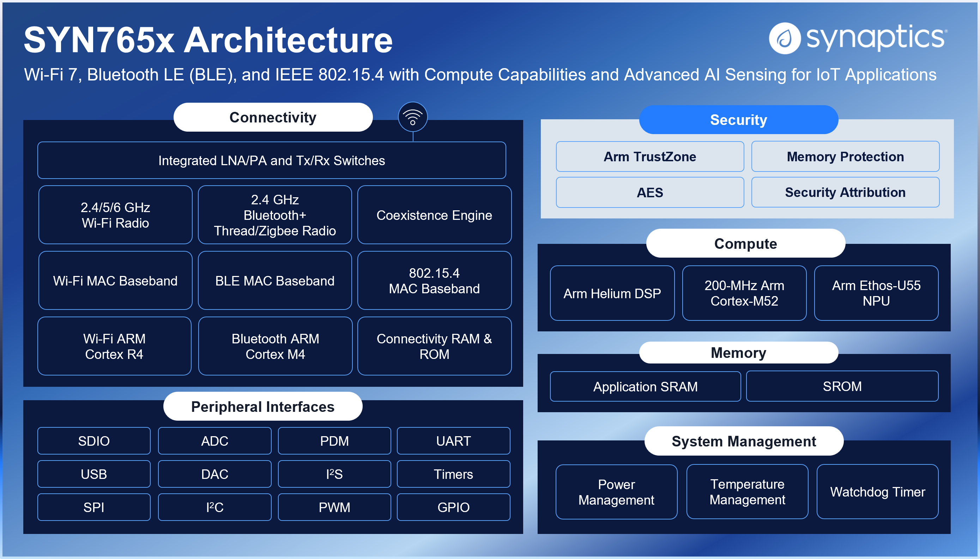Click the Arm TrustZone block
This screenshot has width=980, height=559.
[649, 157]
